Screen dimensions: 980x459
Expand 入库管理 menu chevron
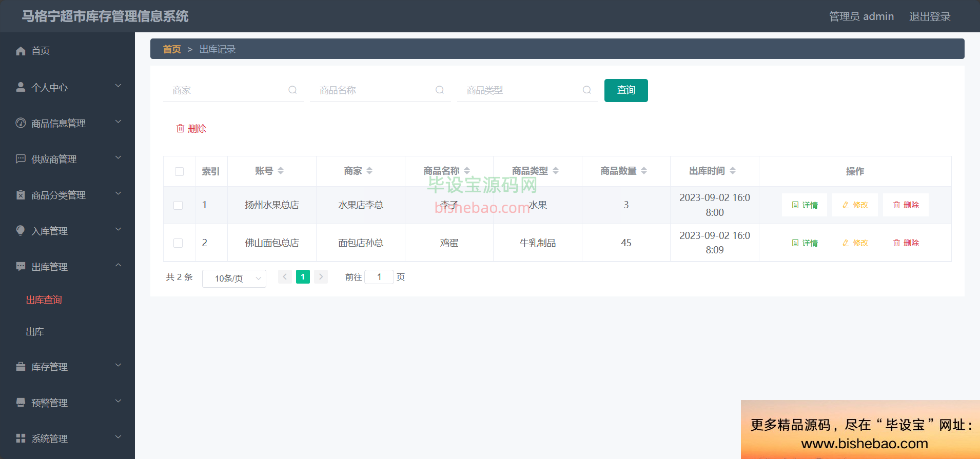click(118, 229)
